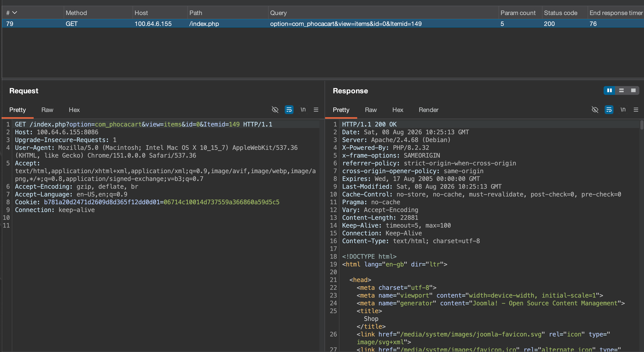Click the Response panel heading
The width and height of the screenshot is (644, 352).
point(350,91)
